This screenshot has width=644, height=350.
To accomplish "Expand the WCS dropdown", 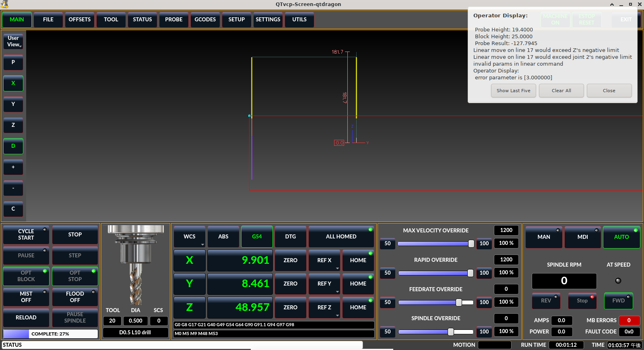I will point(190,237).
